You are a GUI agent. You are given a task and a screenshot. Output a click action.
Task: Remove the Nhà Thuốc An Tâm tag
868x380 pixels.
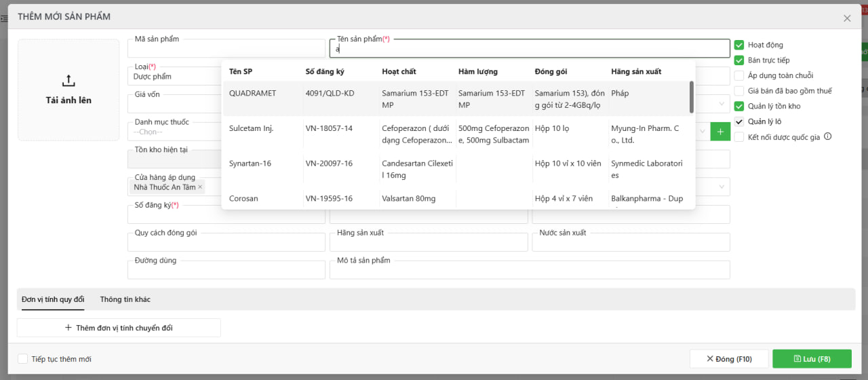point(200,187)
